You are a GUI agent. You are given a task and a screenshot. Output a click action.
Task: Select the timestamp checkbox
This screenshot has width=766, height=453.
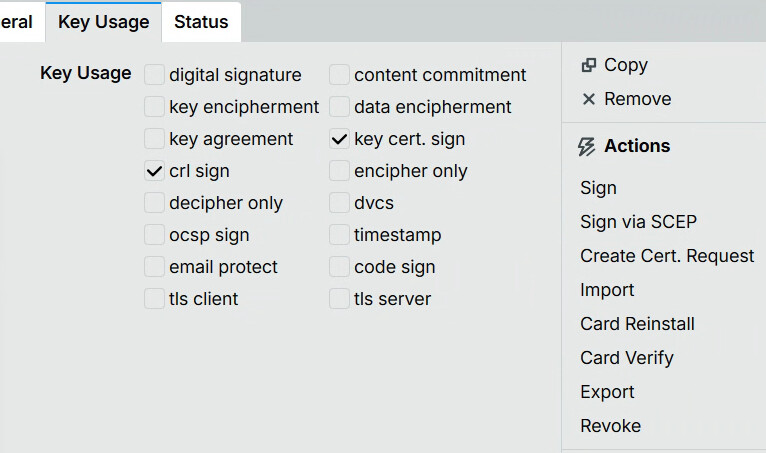(339, 235)
